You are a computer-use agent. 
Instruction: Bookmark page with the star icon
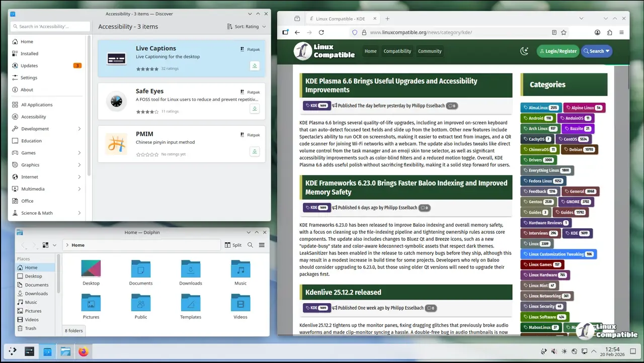click(x=563, y=32)
